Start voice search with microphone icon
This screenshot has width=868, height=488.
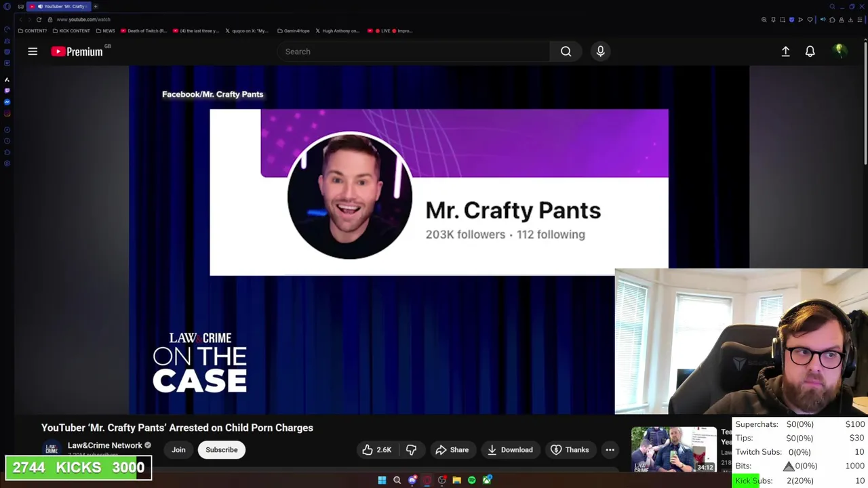click(600, 52)
